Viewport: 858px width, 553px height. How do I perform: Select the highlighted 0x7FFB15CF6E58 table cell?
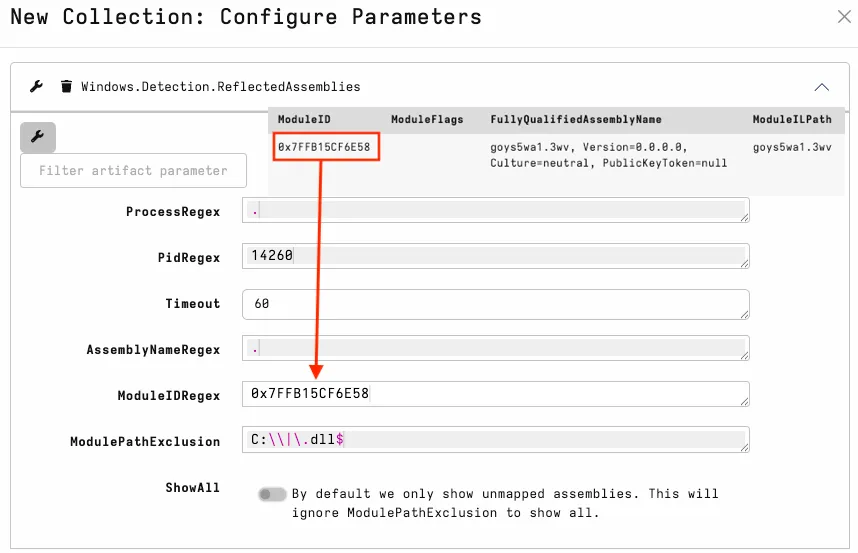pos(324,147)
